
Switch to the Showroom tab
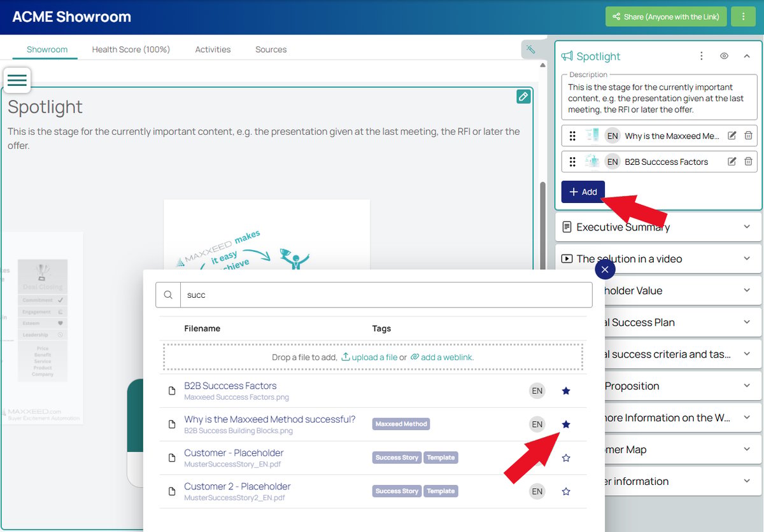(x=47, y=49)
